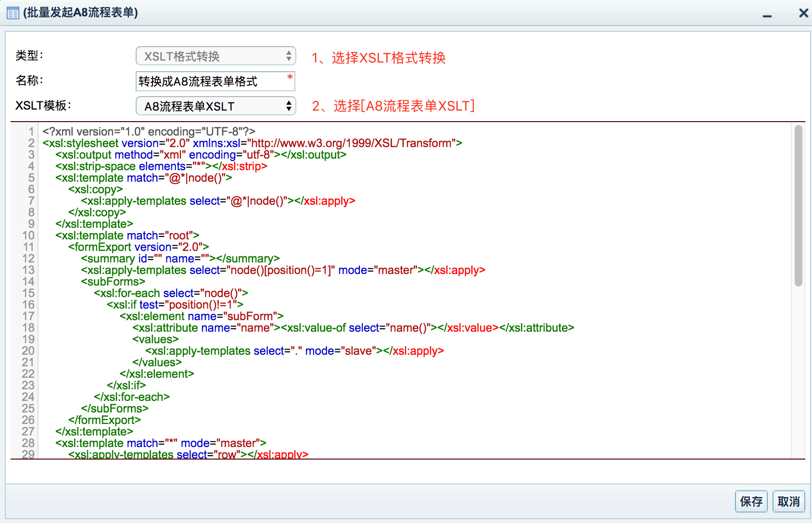Click the xsl:if test="position()!=1" line
Viewport: 812px width, 523px height.
click(175, 305)
